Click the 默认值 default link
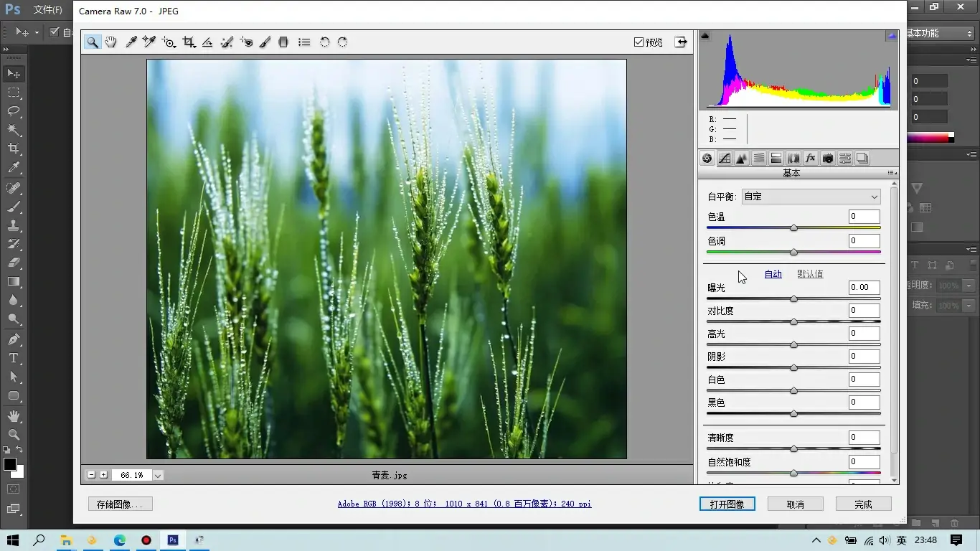 810,274
